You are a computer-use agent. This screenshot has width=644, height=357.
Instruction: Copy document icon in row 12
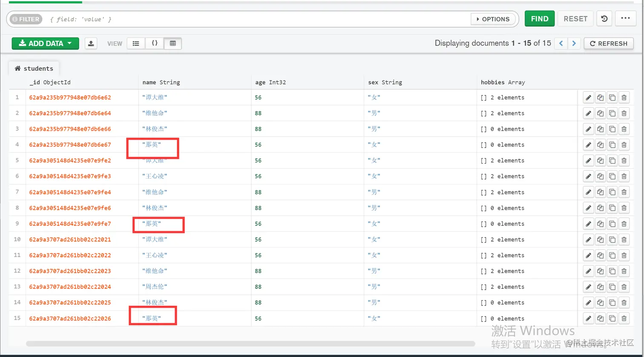coord(600,271)
